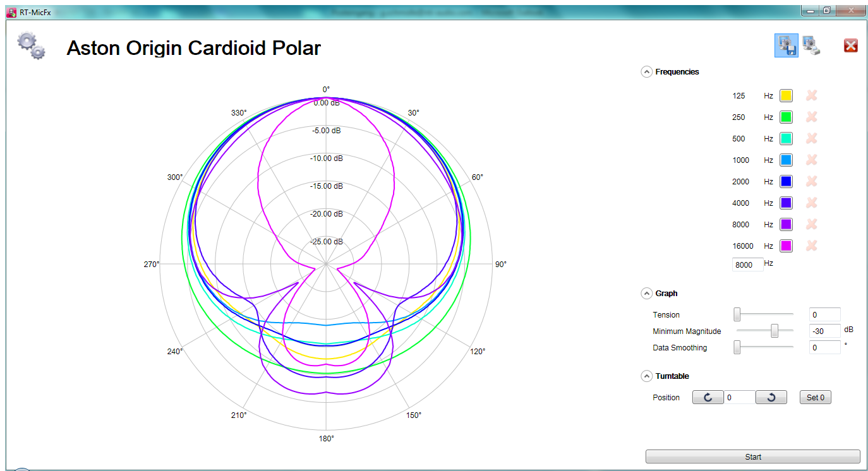The image size is (868, 471).
Task: Click the Set 0 button
Action: click(815, 398)
